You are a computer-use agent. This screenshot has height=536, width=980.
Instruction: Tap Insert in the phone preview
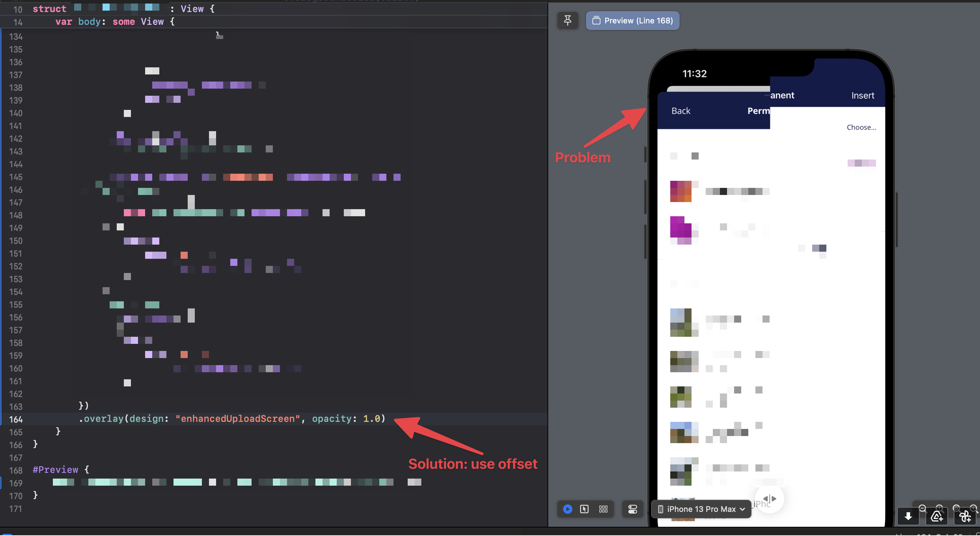tap(863, 95)
